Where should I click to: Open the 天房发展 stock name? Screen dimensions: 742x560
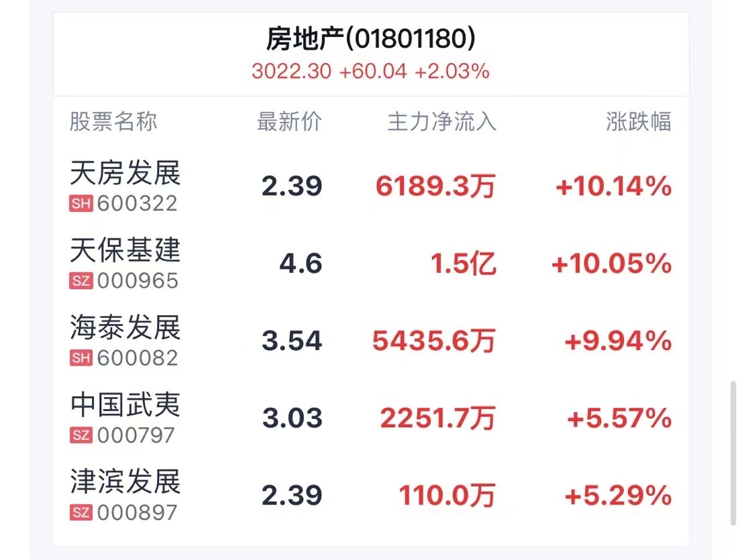(x=125, y=174)
